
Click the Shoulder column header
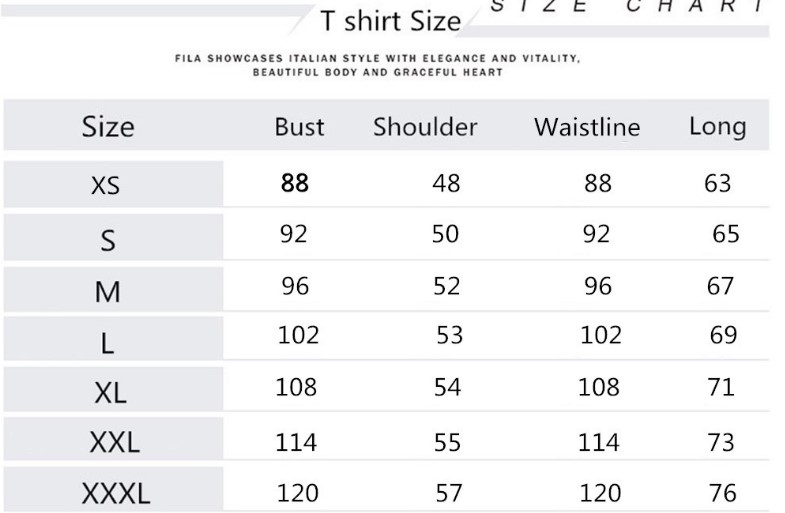click(x=425, y=127)
